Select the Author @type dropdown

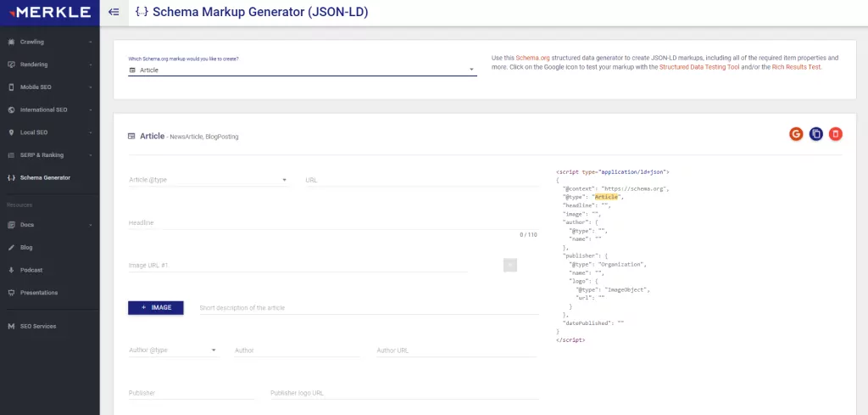(x=173, y=350)
